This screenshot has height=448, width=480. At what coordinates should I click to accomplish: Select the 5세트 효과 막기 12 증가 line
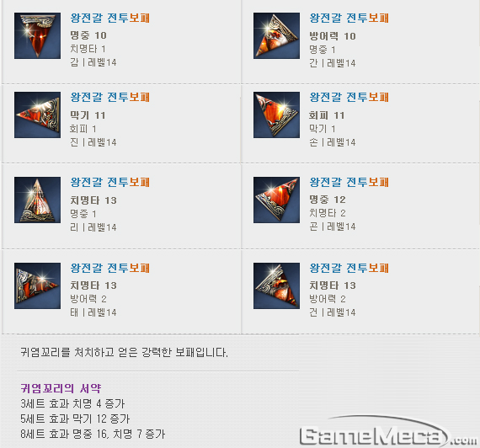tap(75, 419)
